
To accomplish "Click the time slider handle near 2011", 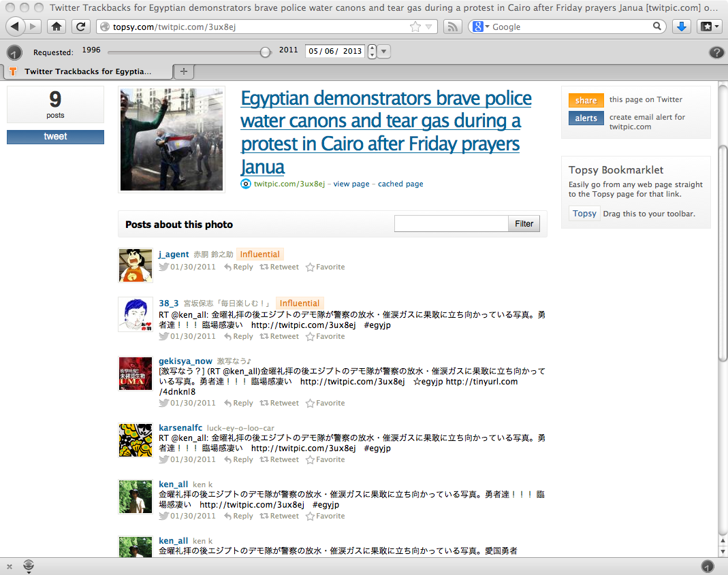I will (265, 52).
